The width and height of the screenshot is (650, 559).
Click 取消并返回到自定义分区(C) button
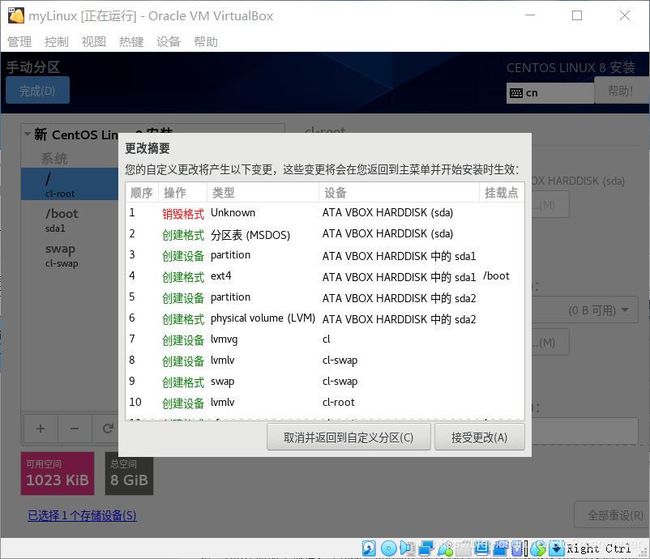[x=348, y=437]
